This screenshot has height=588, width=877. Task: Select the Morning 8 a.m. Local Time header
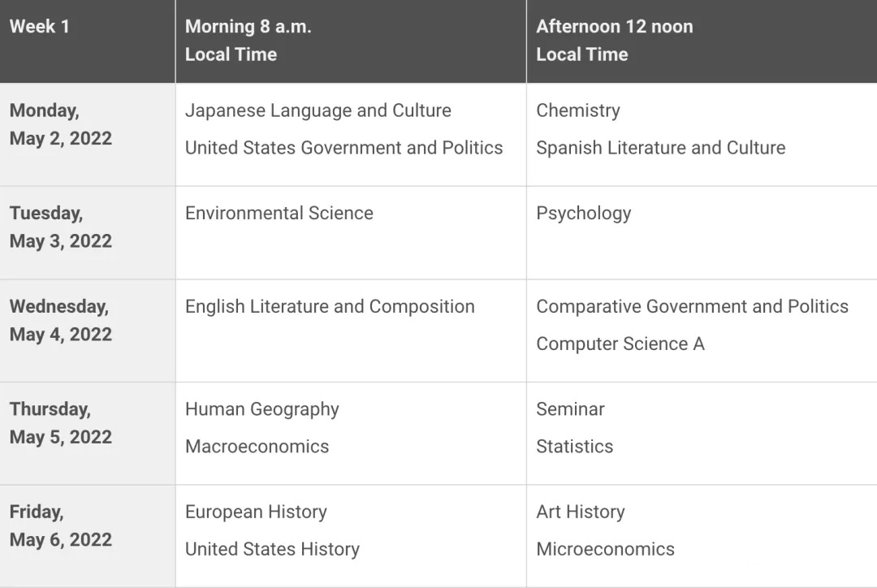pos(248,41)
